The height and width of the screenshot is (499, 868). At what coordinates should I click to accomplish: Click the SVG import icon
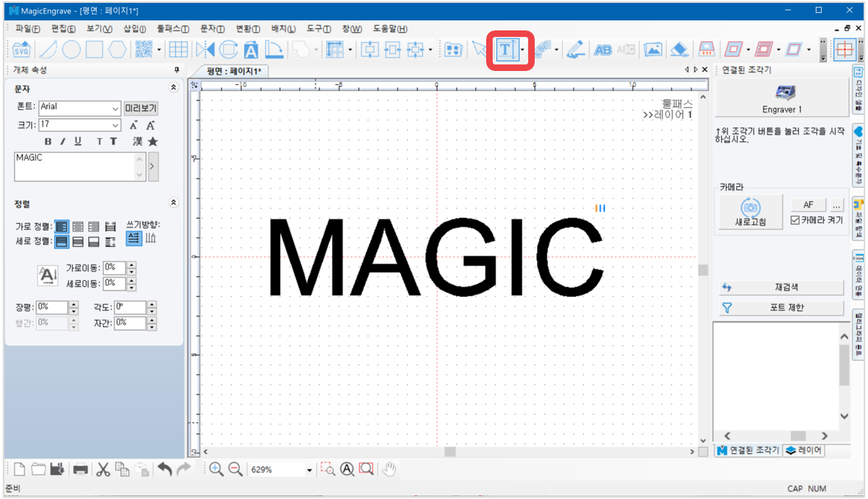[x=21, y=50]
